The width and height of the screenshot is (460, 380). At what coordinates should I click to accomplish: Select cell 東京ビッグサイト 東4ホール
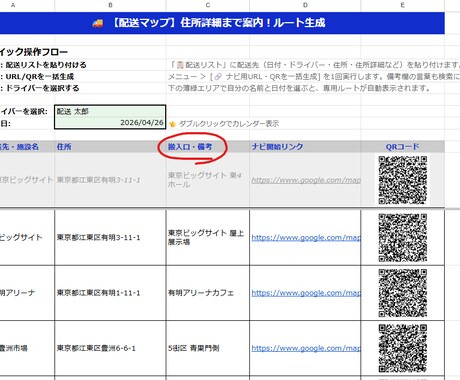208,180
